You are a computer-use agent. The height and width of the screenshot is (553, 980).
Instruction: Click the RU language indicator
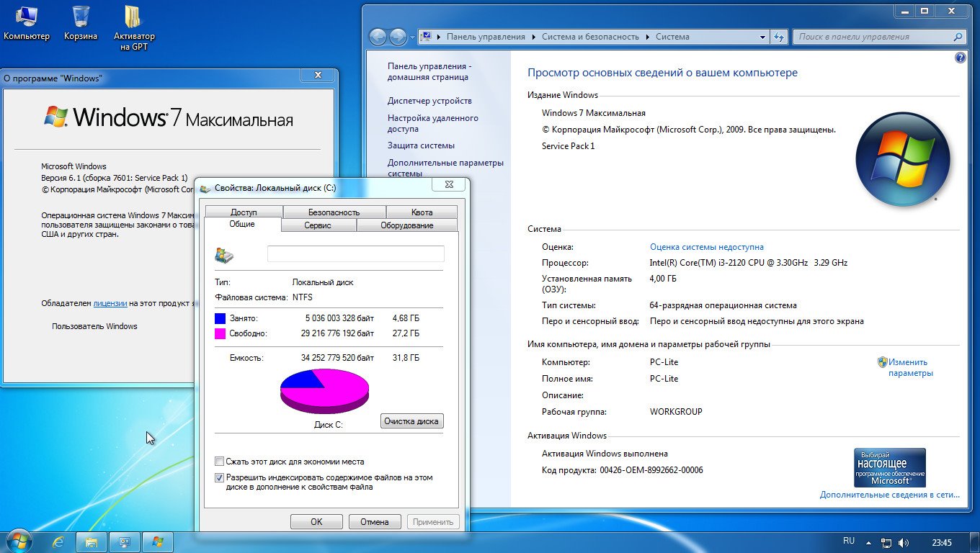tap(849, 541)
